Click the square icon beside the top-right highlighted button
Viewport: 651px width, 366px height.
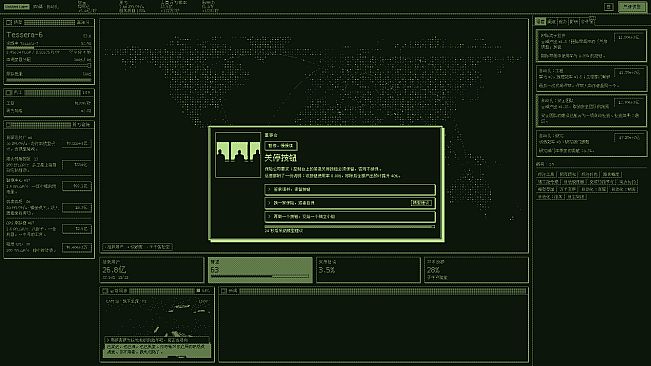pyautogui.click(x=609, y=7)
